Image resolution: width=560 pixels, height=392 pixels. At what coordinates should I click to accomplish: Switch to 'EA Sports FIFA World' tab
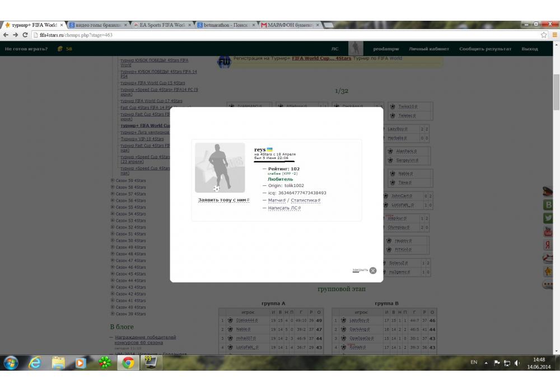click(x=162, y=25)
